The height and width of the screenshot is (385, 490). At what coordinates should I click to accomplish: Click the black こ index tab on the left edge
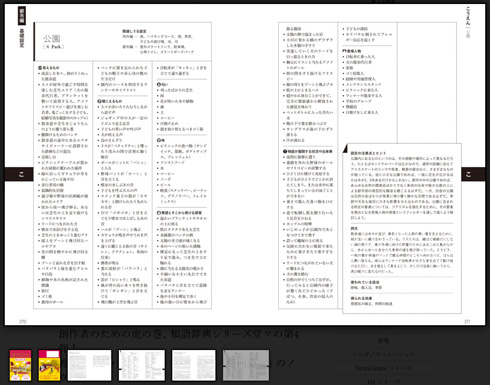pos(19,174)
